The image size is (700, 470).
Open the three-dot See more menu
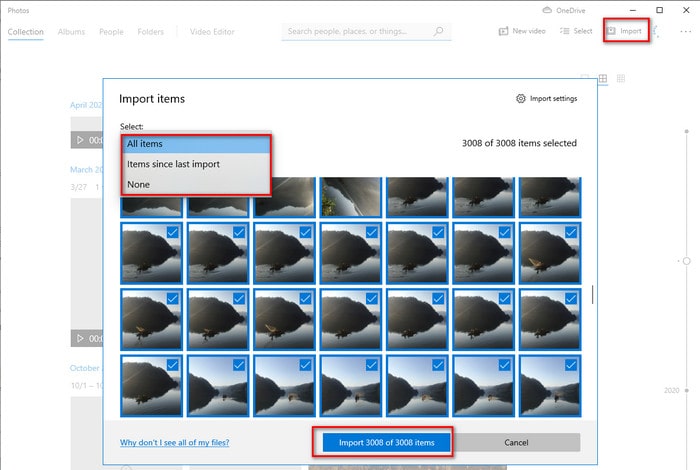point(687,31)
